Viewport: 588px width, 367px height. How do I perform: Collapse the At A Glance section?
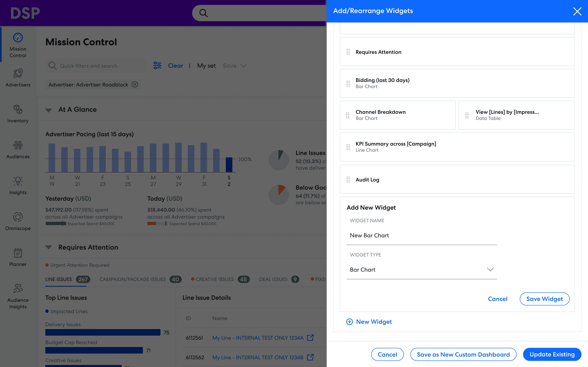49,110
